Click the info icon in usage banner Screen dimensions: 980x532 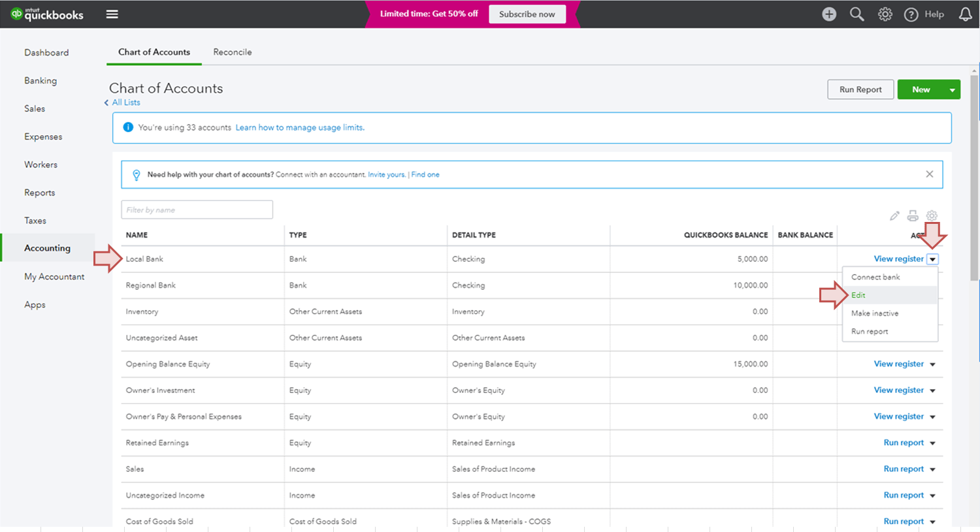(x=128, y=127)
